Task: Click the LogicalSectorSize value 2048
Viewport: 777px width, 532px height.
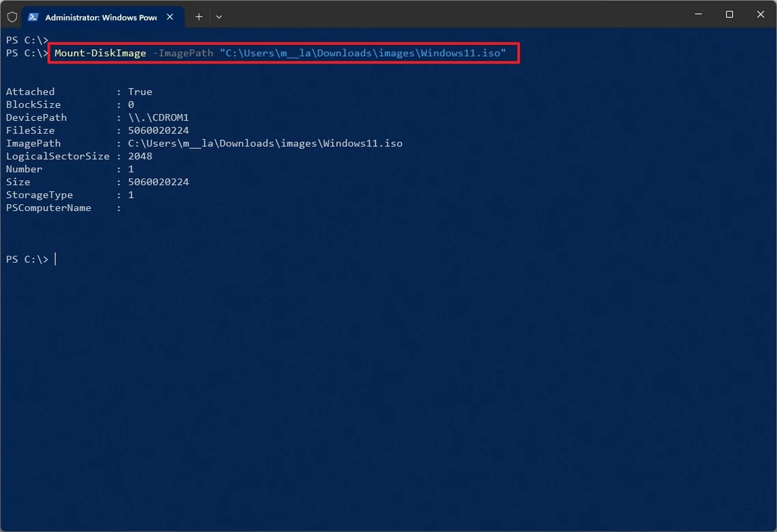Action: [140, 156]
